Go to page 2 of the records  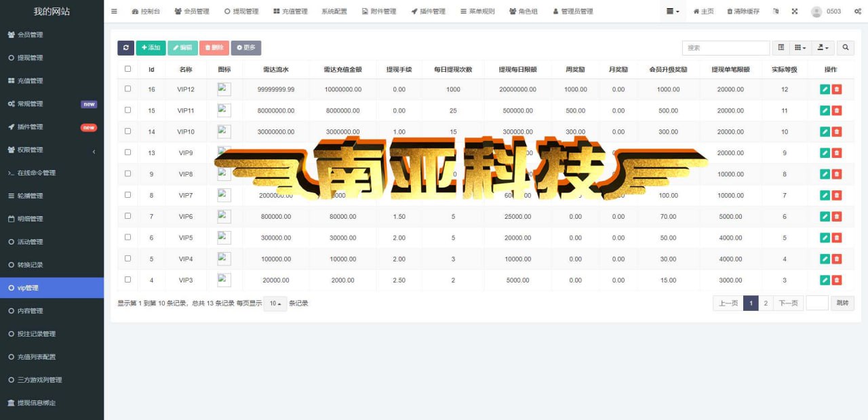coord(766,303)
